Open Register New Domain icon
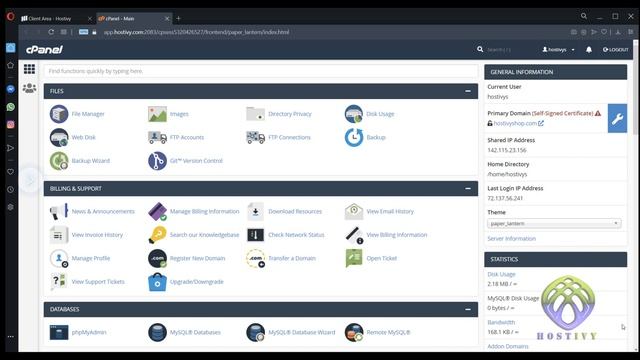Viewport: 640px width, 360px height. point(157,258)
